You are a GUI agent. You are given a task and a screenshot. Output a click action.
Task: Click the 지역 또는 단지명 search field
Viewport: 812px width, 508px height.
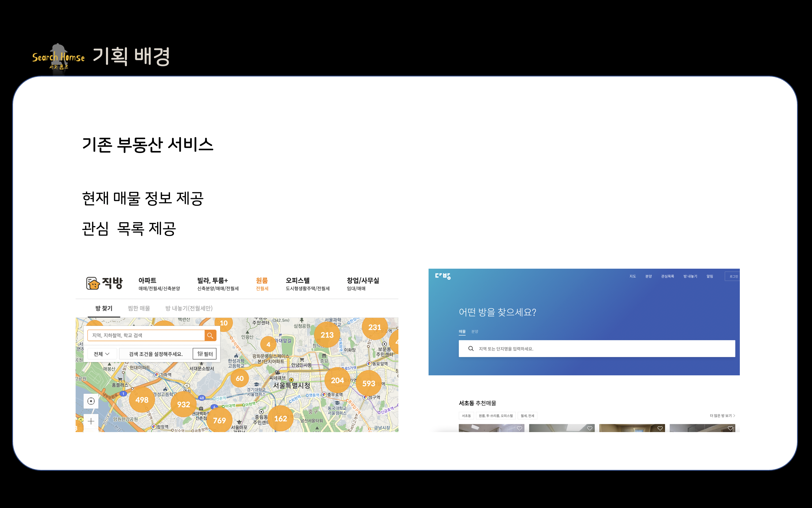coord(597,349)
